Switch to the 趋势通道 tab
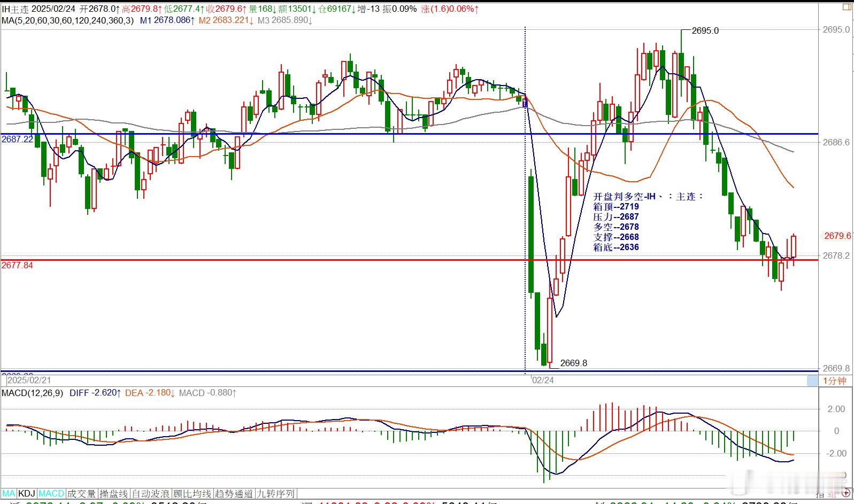854x504 pixels. coord(234,494)
